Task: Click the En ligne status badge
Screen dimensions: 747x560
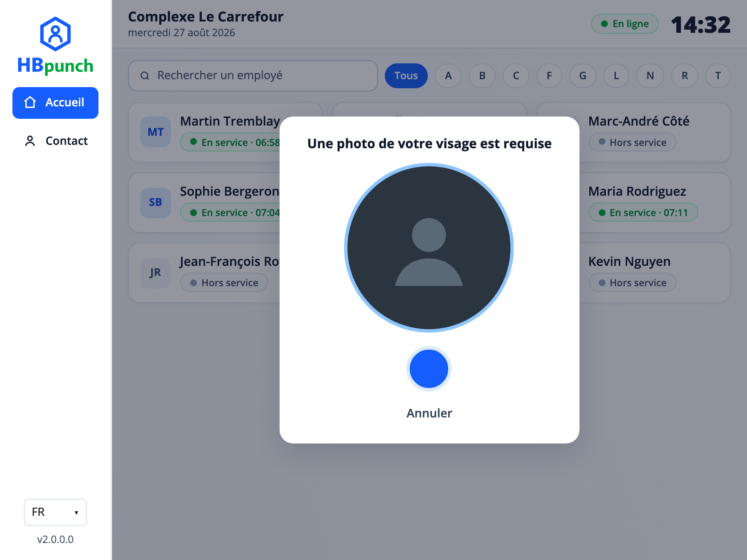Action: coord(624,24)
